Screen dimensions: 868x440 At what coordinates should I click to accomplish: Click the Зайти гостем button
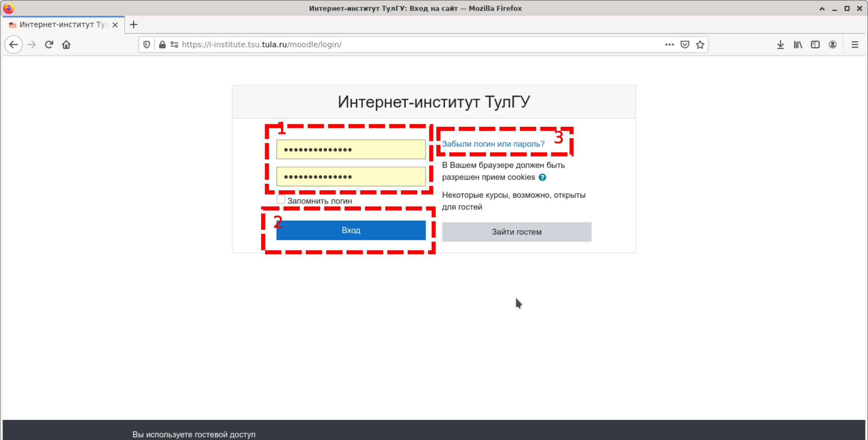[516, 232]
